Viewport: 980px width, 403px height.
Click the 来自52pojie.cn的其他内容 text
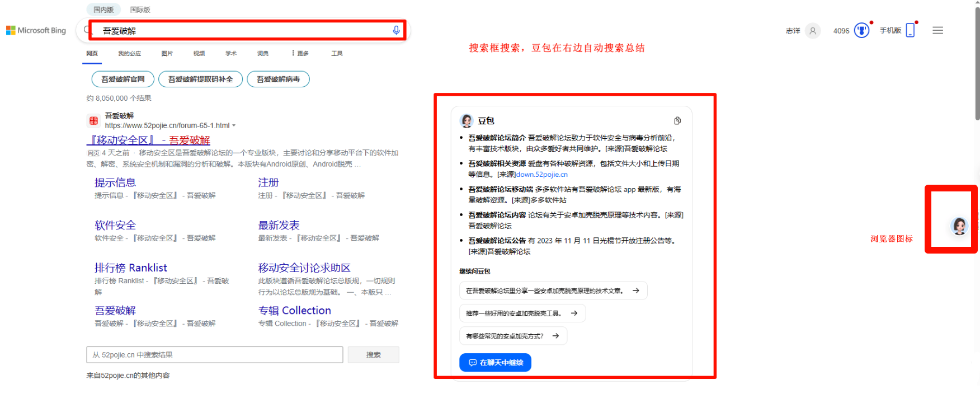pyautogui.click(x=128, y=376)
